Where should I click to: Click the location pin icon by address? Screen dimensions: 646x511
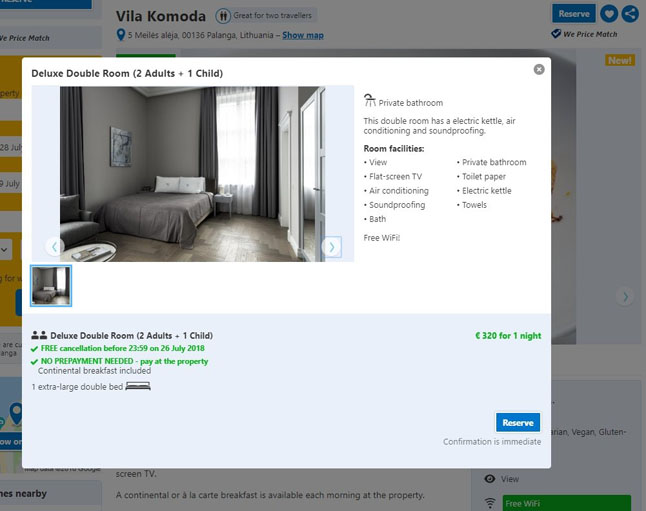121,35
